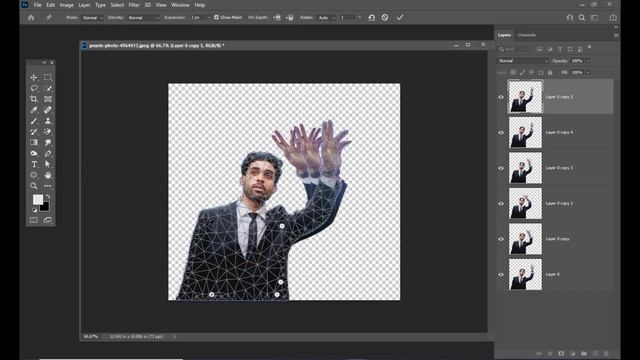Screen dimensions: 640x360
Task: Select the Gradient tool
Action: click(x=34, y=142)
